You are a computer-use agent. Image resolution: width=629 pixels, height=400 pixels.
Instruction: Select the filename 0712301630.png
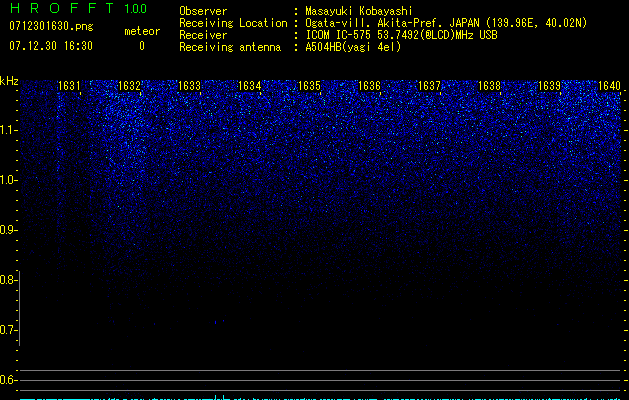(x=51, y=27)
